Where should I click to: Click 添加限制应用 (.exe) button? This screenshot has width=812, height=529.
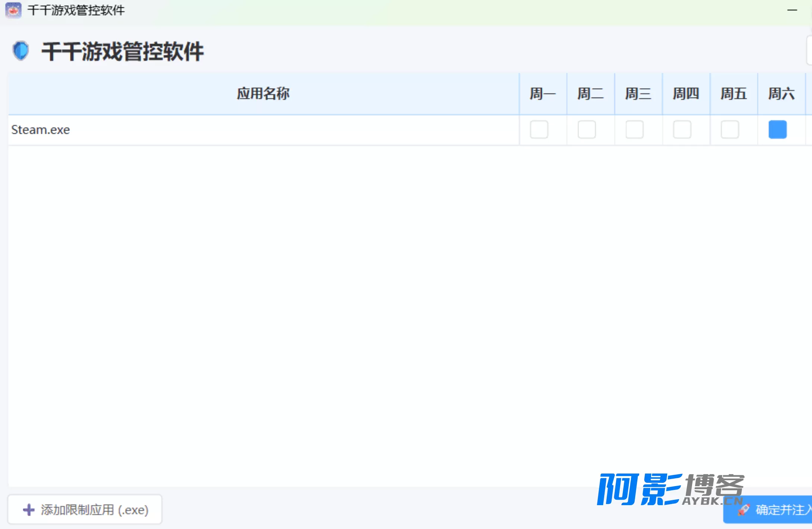coord(85,509)
